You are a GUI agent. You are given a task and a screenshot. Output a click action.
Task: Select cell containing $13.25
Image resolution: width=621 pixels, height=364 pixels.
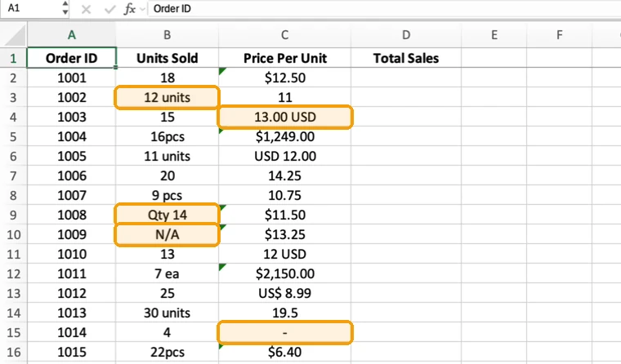284,234
